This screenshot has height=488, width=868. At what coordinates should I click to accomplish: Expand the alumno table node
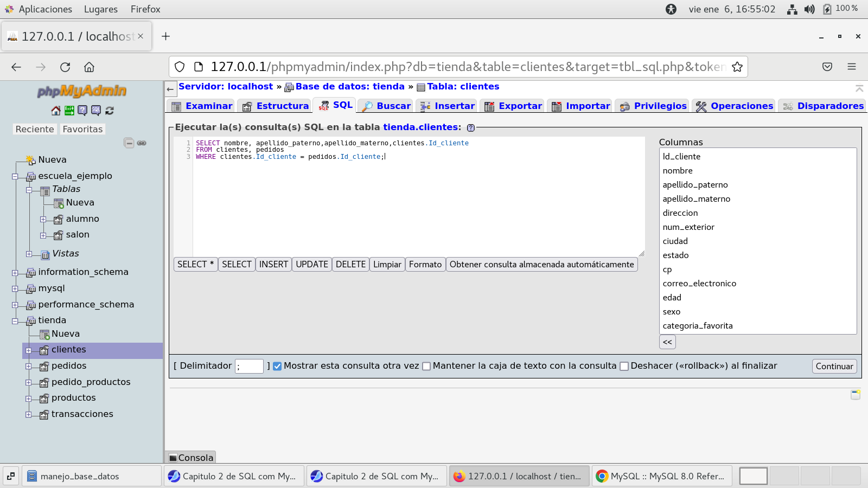[x=43, y=219]
